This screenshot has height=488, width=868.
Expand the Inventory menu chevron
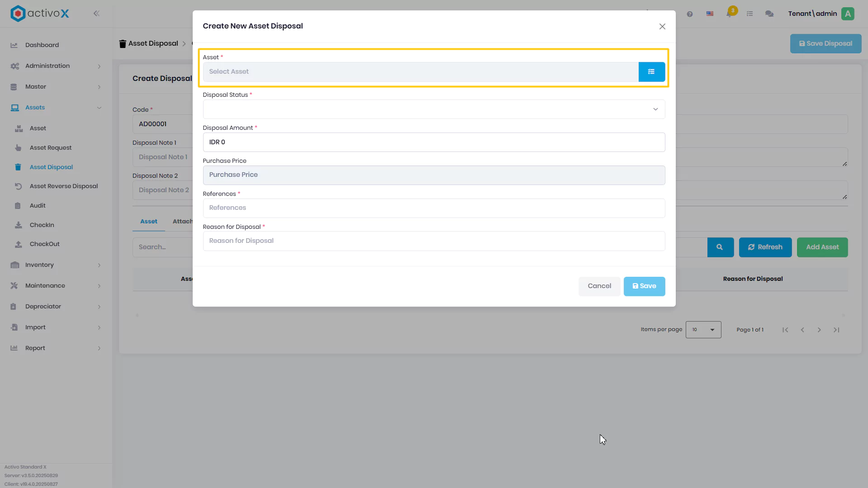pyautogui.click(x=99, y=265)
